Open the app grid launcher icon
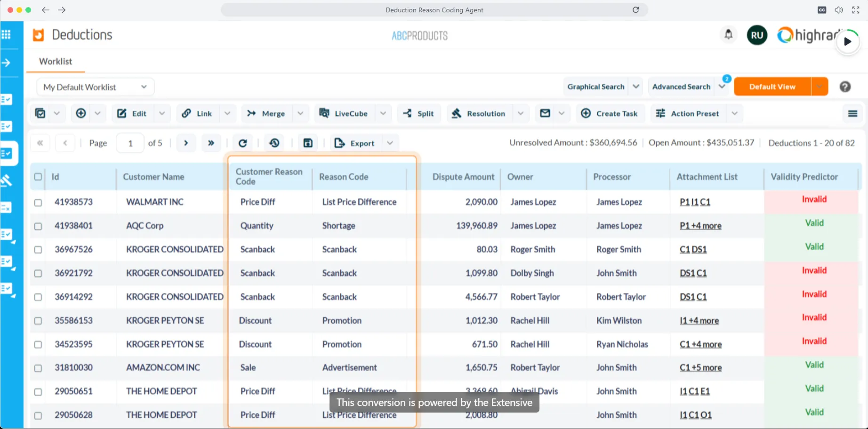Image resolution: width=868 pixels, height=429 pixels. click(6, 34)
